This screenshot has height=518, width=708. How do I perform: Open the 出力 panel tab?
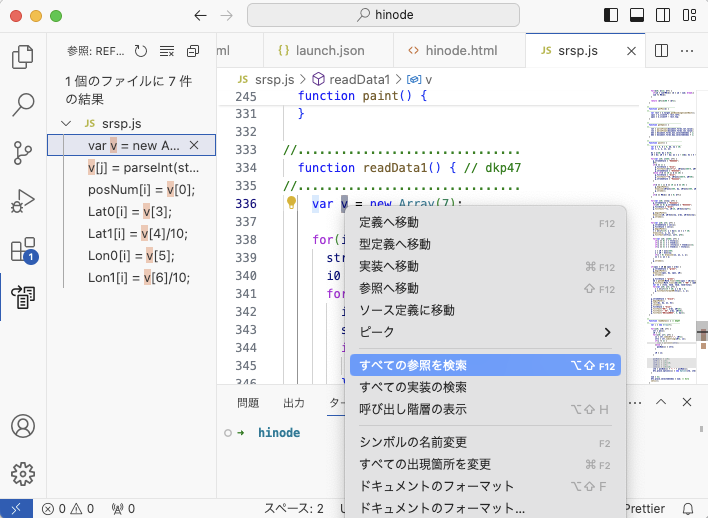tap(294, 403)
